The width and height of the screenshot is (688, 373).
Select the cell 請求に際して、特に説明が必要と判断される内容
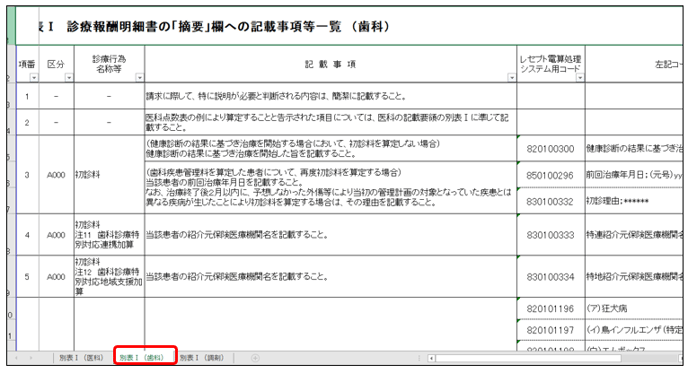pyautogui.click(x=330, y=96)
